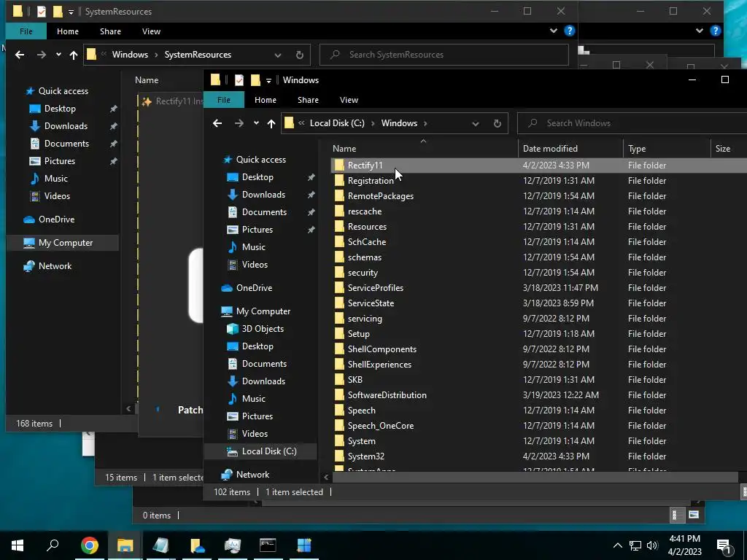Screen dimensions: 747x560
Task: Open volume control in system tray
Action: (x=653, y=545)
